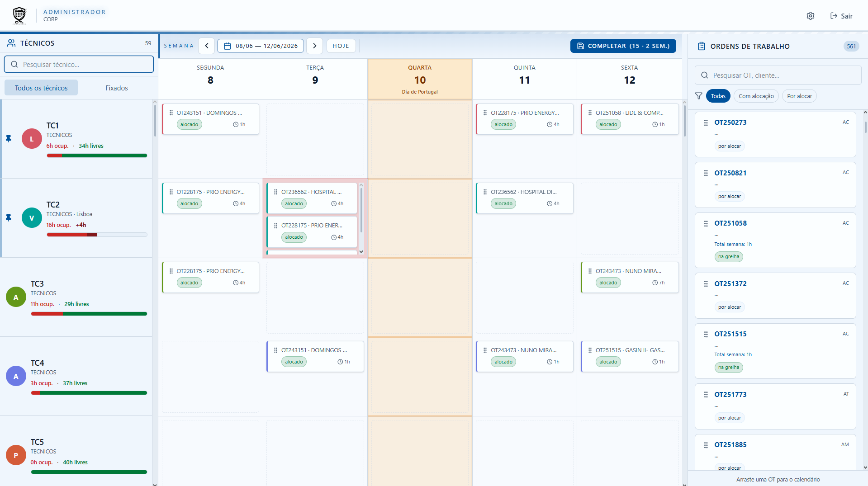Grab drag handle of OT251058 LIDL card
This screenshot has width=868, height=486.
point(590,113)
